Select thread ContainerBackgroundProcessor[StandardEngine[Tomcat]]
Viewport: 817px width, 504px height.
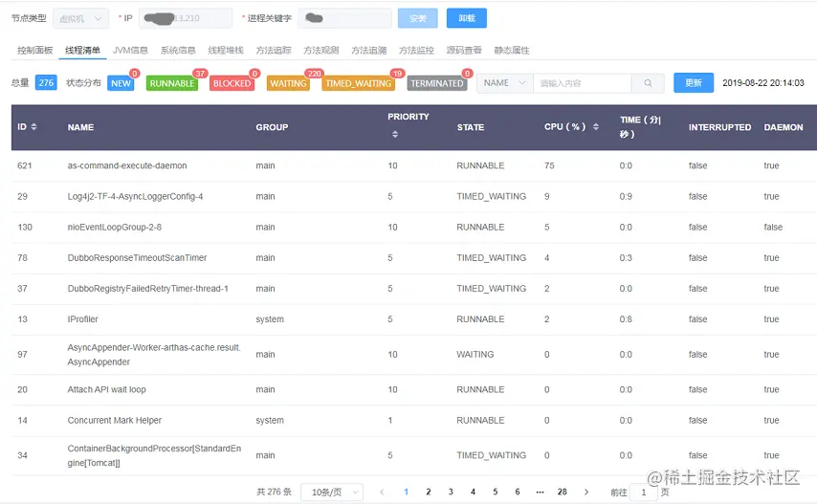154,455
